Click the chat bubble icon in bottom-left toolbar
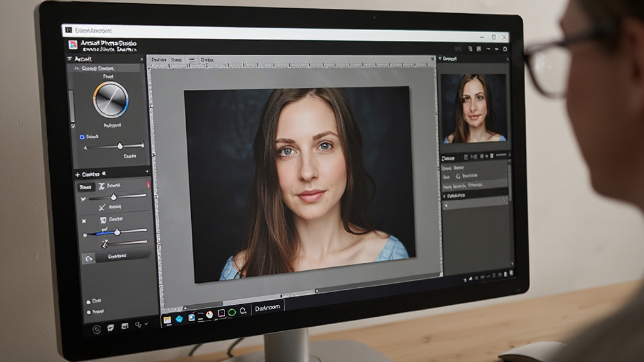Screen dimensions: 644x362 click(x=111, y=327)
